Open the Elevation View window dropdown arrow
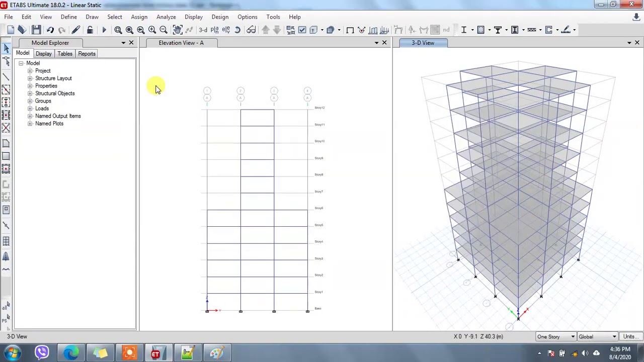This screenshot has height=362, width=644. click(376, 43)
